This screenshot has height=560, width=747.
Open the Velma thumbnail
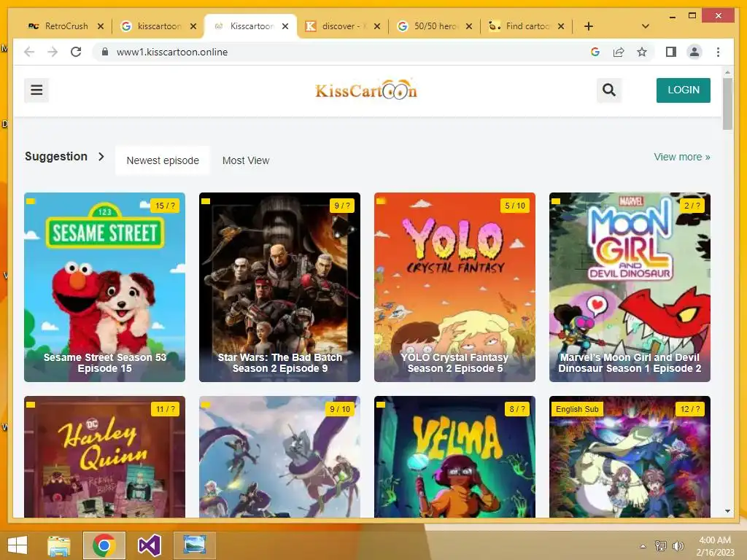click(x=454, y=457)
